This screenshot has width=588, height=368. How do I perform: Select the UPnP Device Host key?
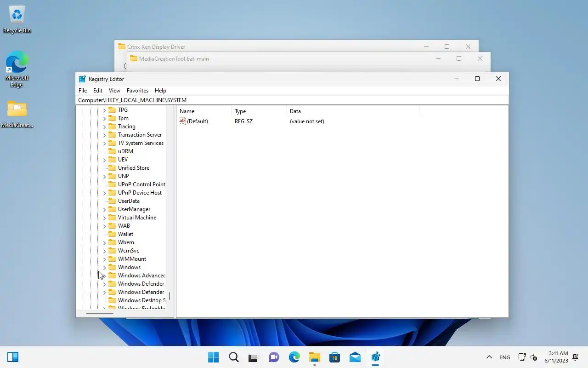point(140,193)
